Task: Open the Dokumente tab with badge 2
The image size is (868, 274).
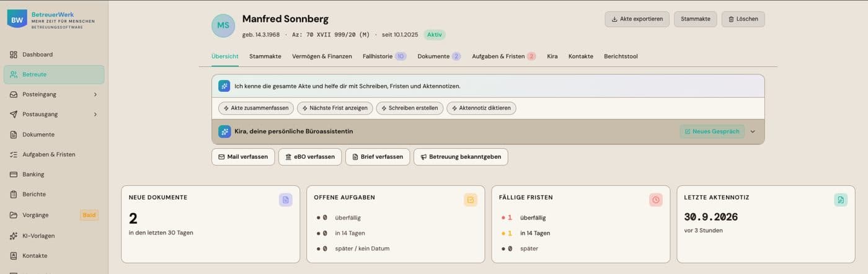Action: tap(439, 56)
